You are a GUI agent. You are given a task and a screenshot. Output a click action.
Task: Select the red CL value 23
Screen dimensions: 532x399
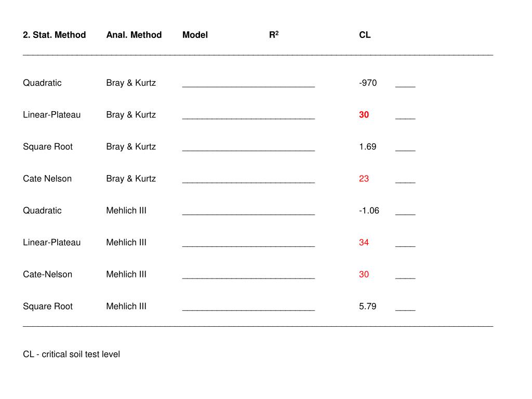(x=364, y=179)
